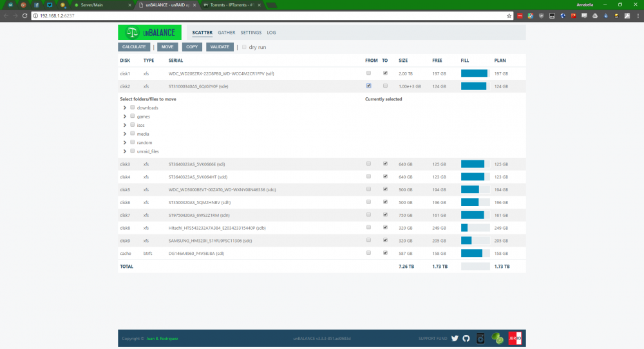Image resolution: width=644 pixels, height=349 pixels.
Task: Click the unBALANCE scales logo
Action: [x=149, y=32]
